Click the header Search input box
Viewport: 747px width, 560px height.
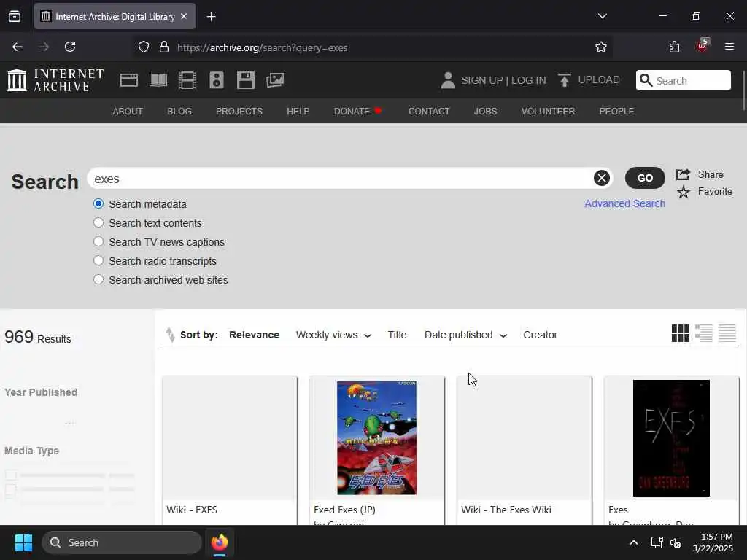(x=683, y=80)
